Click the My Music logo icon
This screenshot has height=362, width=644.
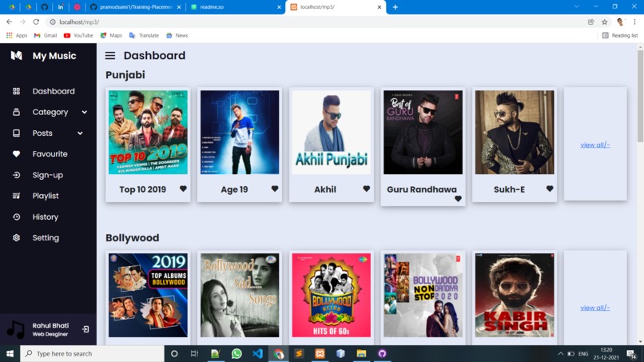pyautogui.click(x=17, y=55)
